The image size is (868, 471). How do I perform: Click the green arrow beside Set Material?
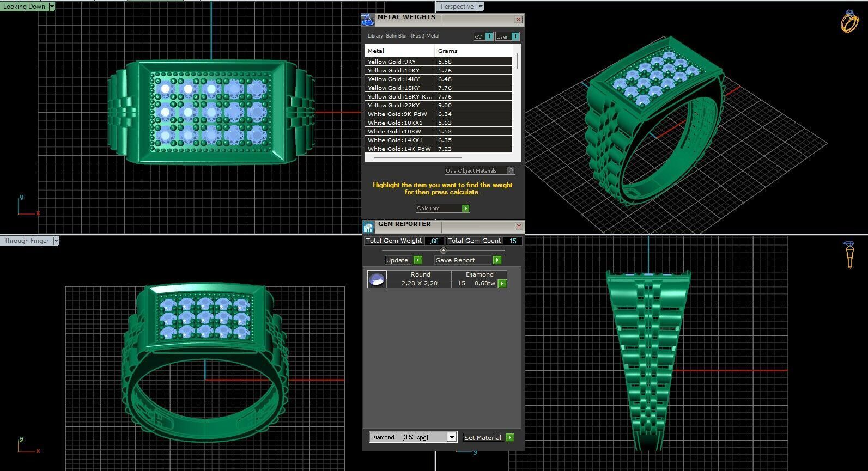509,437
